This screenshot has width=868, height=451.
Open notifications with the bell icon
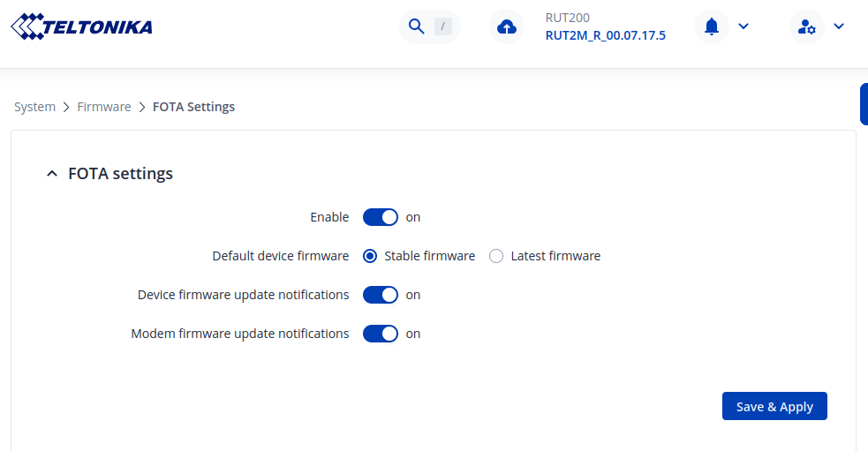(712, 26)
